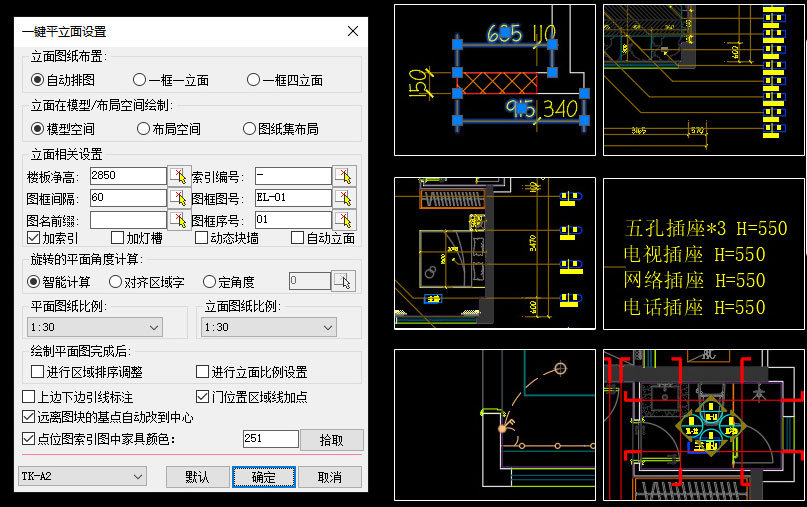
Task: Choose 图纸集布局 option
Action: pos(280,129)
